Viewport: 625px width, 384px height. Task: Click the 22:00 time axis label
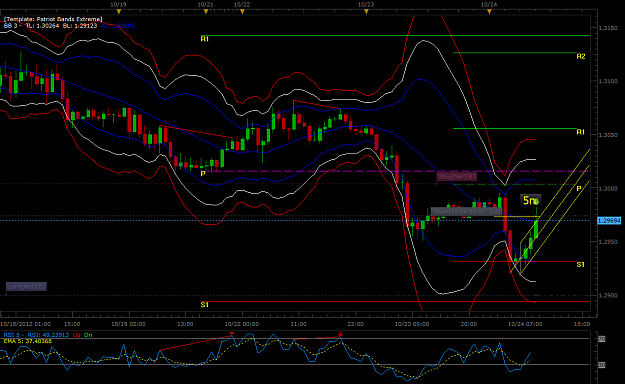(x=355, y=324)
